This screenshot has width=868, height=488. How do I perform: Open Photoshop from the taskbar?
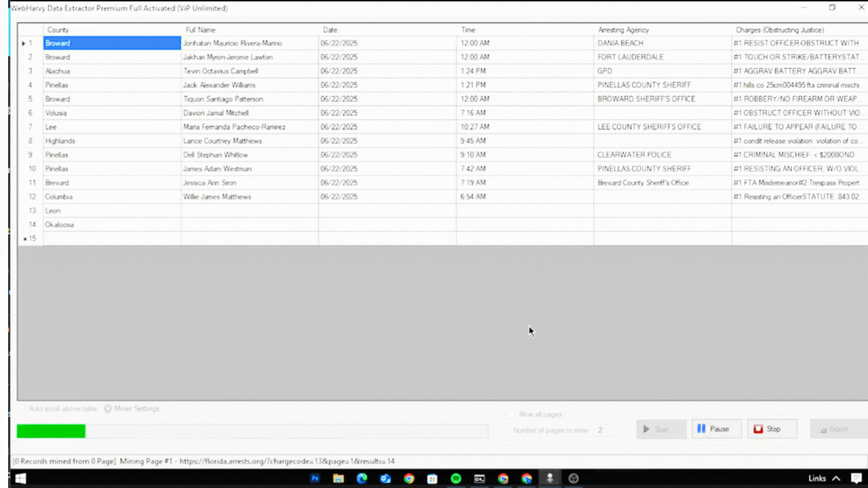[x=315, y=479]
